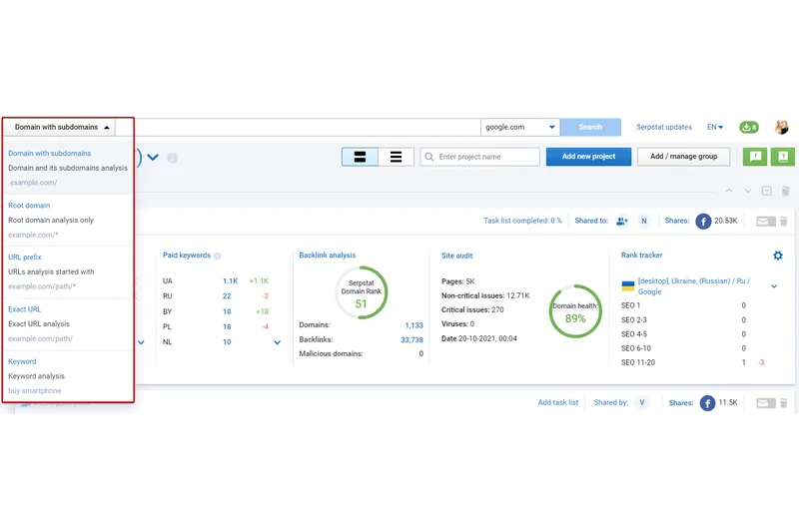Toggle the email report icon for first project

[764, 222]
